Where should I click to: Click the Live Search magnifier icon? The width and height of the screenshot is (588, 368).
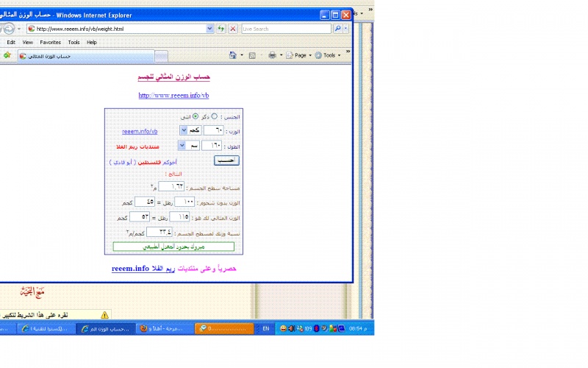click(x=338, y=29)
